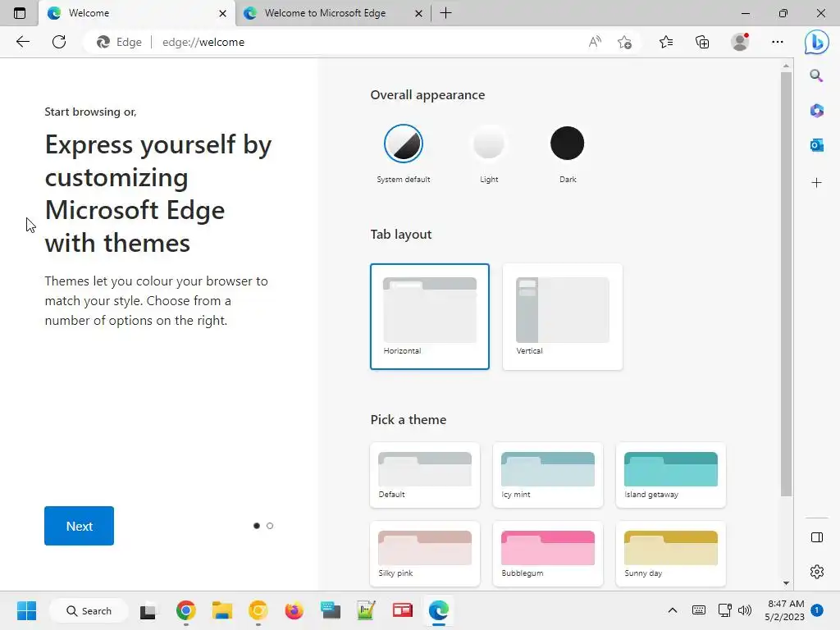The height and width of the screenshot is (630, 840).
Task: Click the Edge site info badge
Action: (119, 42)
